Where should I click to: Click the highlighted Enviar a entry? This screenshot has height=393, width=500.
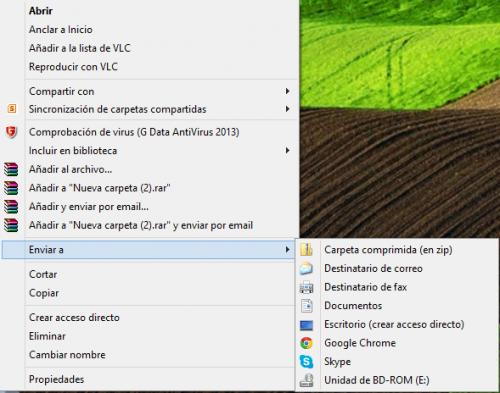pos(148,250)
